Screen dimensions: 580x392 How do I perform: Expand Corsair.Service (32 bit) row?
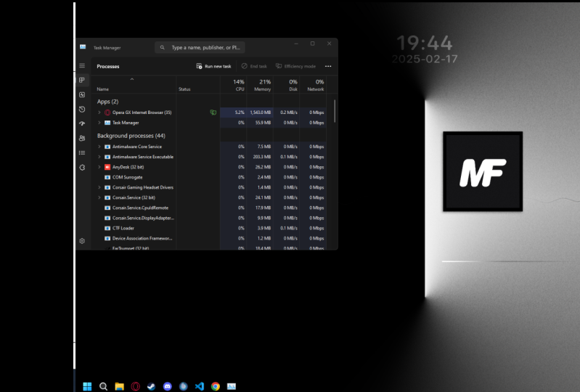pyautogui.click(x=99, y=197)
